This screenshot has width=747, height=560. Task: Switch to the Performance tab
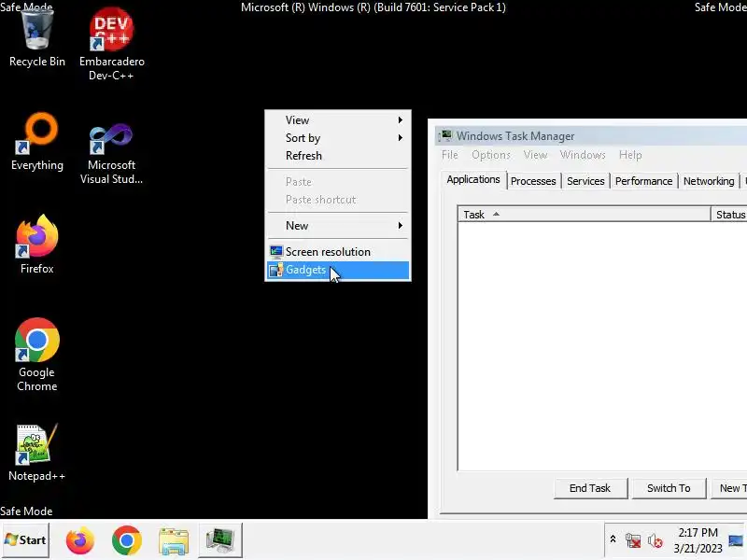(643, 181)
